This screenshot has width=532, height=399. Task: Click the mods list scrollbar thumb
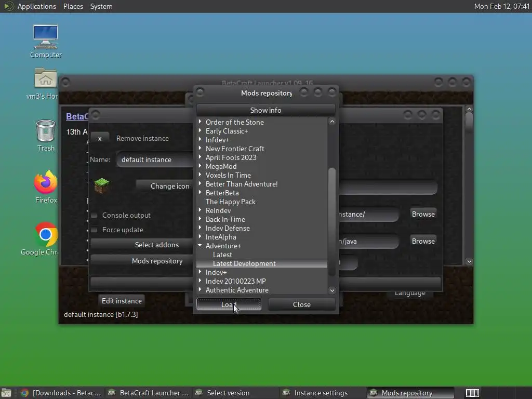tap(332, 221)
